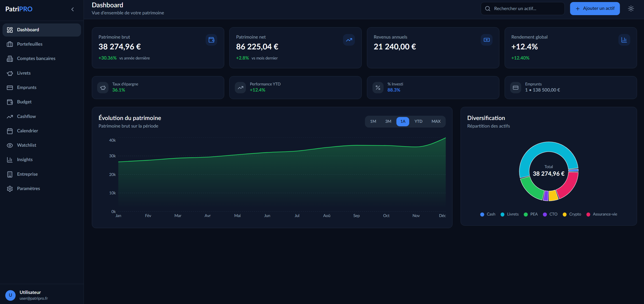Collapse the sidebar with the chevron
The width and height of the screenshot is (644, 304).
[x=72, y=9]
